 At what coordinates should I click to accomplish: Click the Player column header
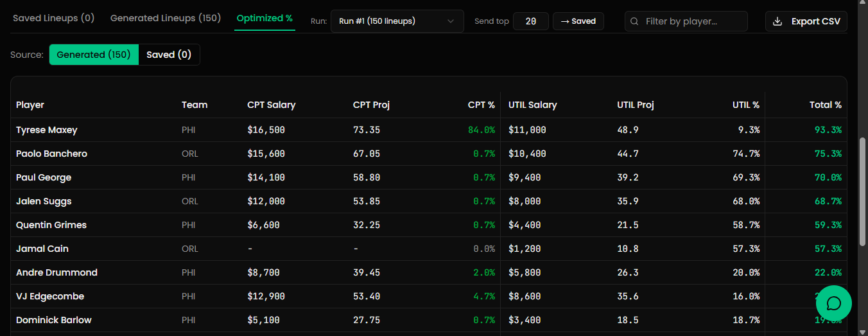pos(30,105)
